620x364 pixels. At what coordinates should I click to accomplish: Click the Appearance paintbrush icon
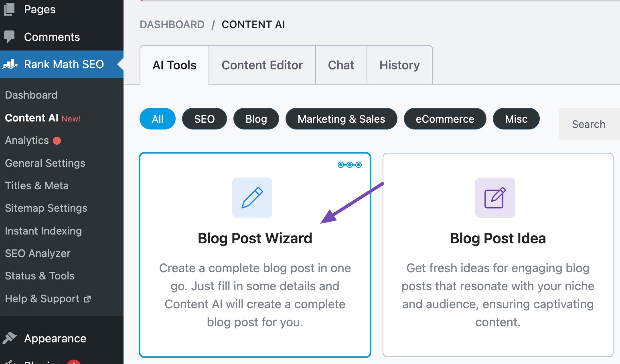click(x=10, y=338)
